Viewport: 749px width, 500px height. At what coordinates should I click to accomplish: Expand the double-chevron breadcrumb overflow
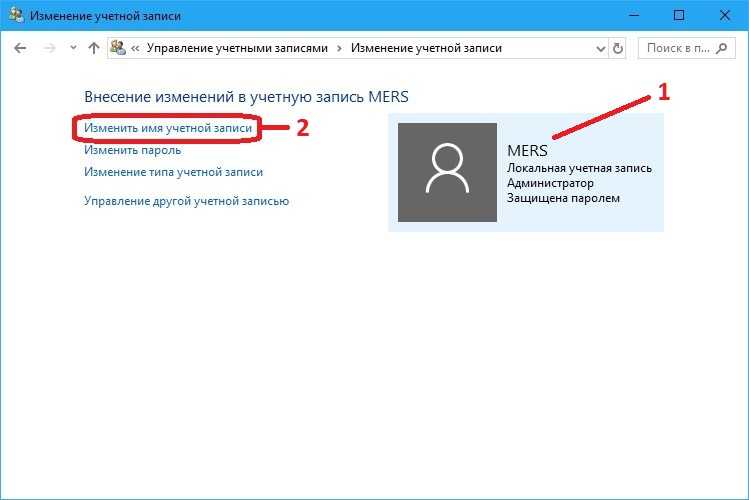135,48
